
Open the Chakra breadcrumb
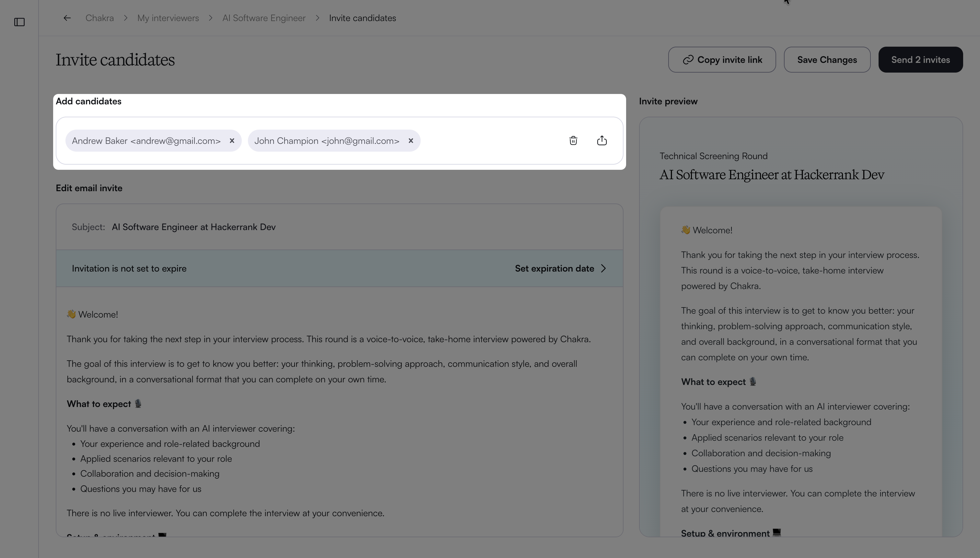(x=99, y=18)
